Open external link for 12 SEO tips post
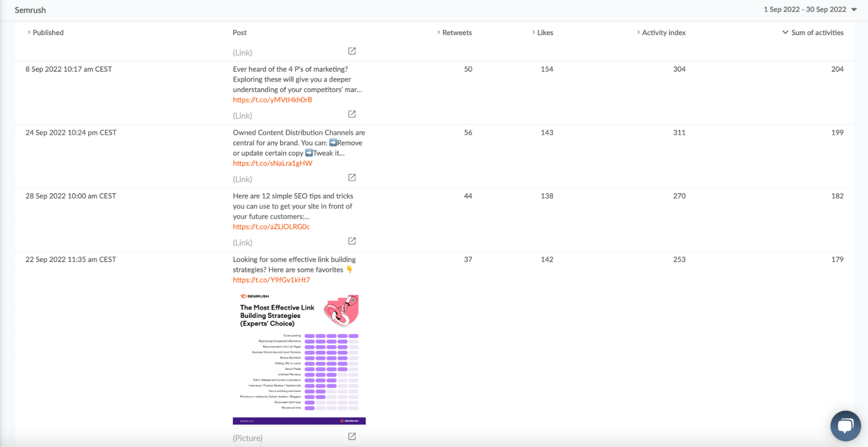 click(x=352, y=241)
